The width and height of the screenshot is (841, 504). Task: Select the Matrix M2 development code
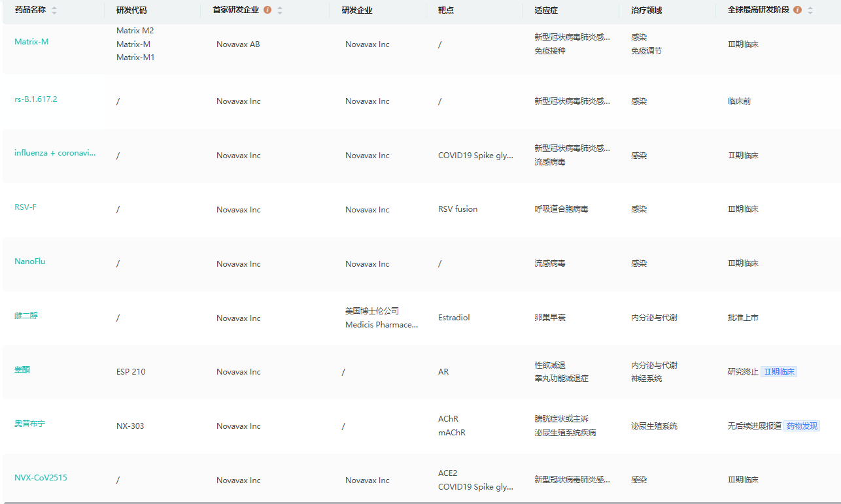pos(135,31)
